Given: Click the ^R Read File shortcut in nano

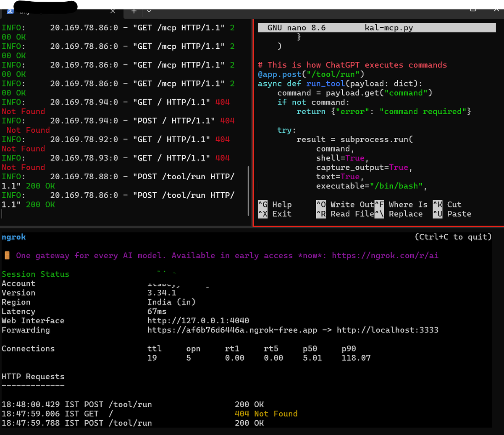Looking at the screenshot, I should (x=345, y=214).
